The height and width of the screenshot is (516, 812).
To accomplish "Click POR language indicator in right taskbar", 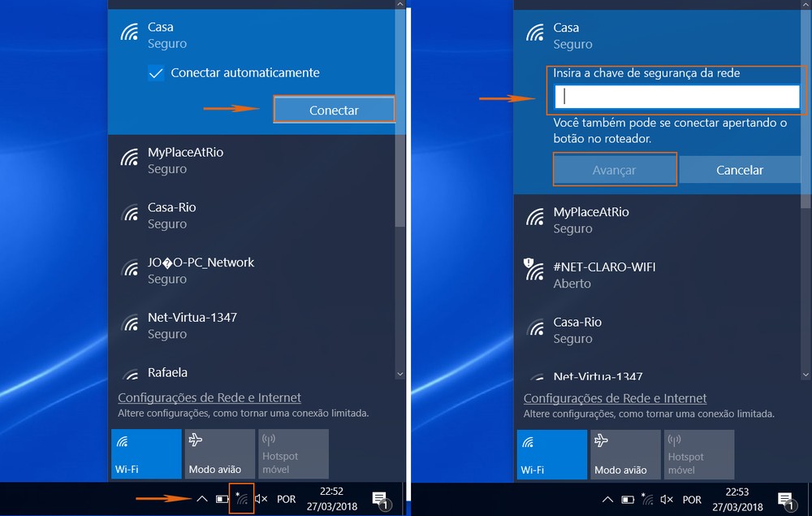I will pos(692,500).
